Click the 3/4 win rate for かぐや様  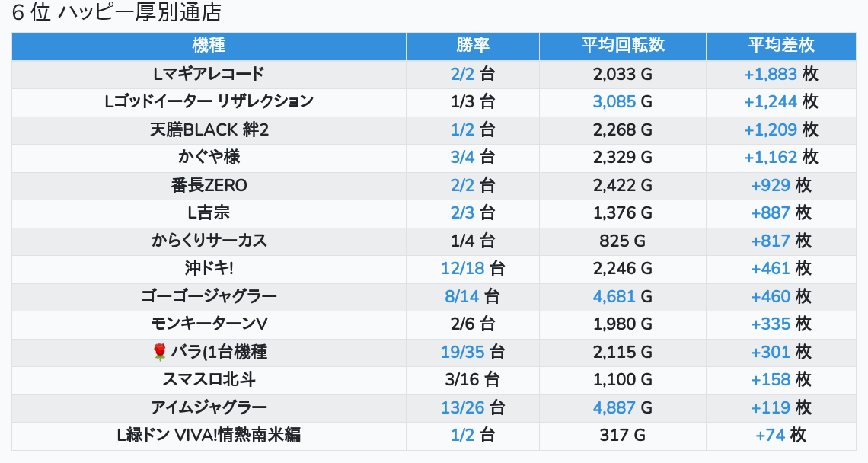(462, 157)
